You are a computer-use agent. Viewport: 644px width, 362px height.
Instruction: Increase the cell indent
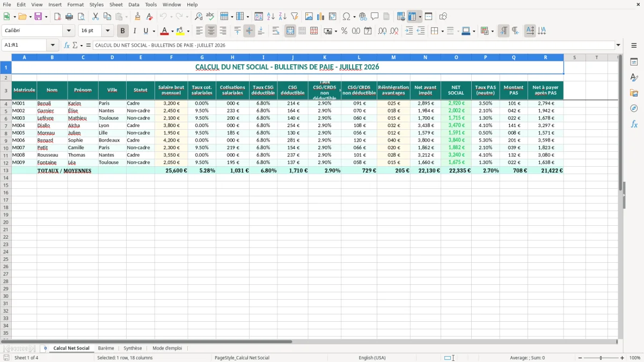pos(409,31)
